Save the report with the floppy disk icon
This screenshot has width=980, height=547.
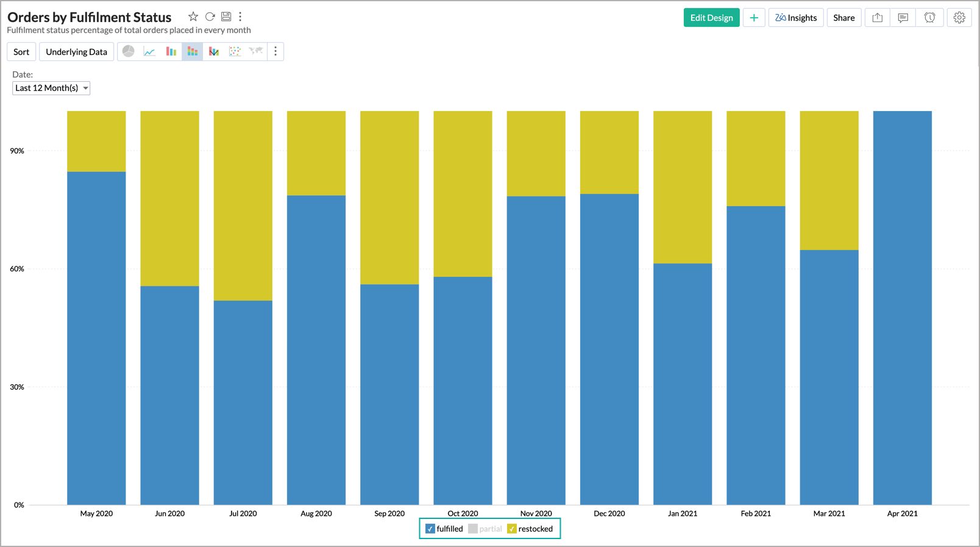[x=226, y=16]
